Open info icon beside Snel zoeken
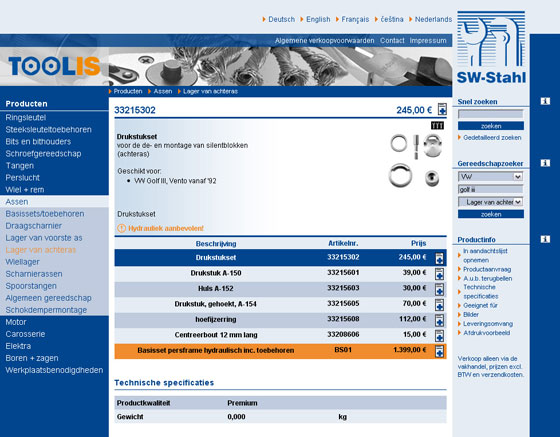The height and width of the screenshot is (437, 560). click(545, 101)
